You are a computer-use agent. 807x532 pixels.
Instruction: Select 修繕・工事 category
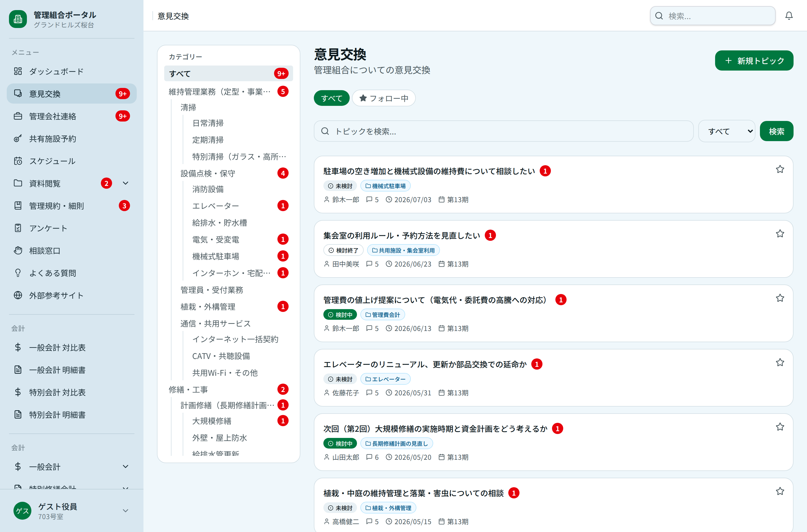228,389
